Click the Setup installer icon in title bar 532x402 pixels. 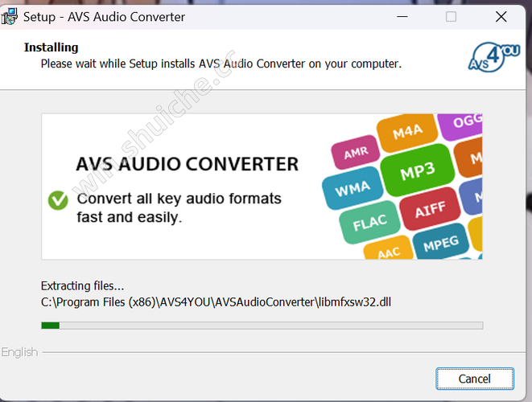pos(11,16)
